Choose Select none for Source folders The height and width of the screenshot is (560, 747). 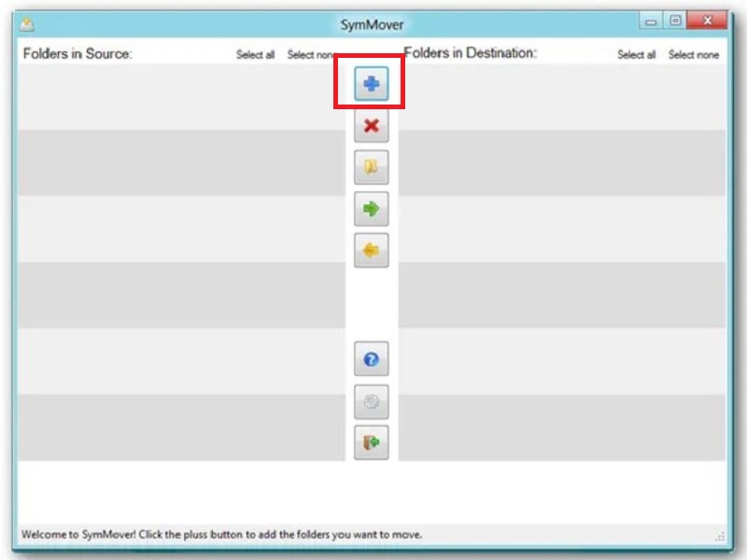311,55
